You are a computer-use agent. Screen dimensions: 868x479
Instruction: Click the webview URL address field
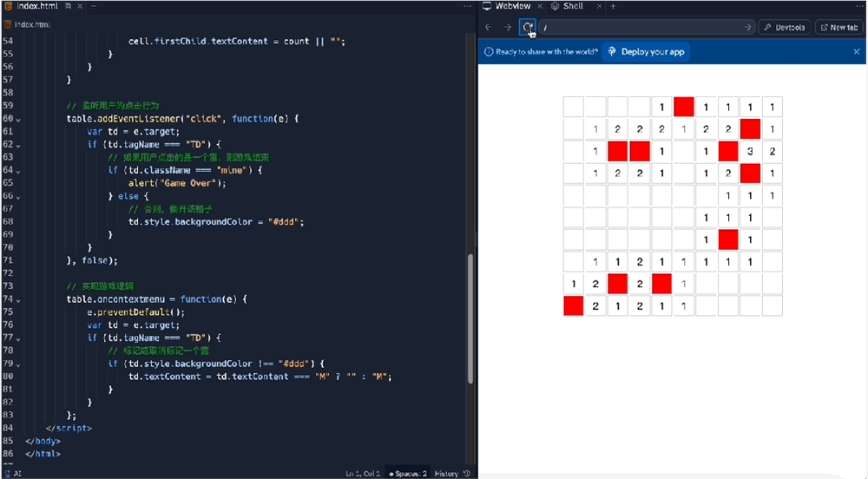point(642,27)
